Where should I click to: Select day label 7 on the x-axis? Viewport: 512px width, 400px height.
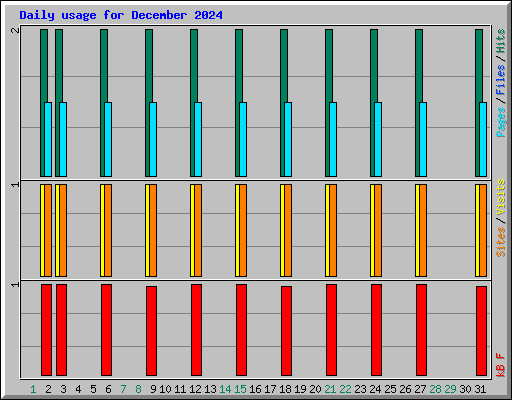click(x=123, y=389)
